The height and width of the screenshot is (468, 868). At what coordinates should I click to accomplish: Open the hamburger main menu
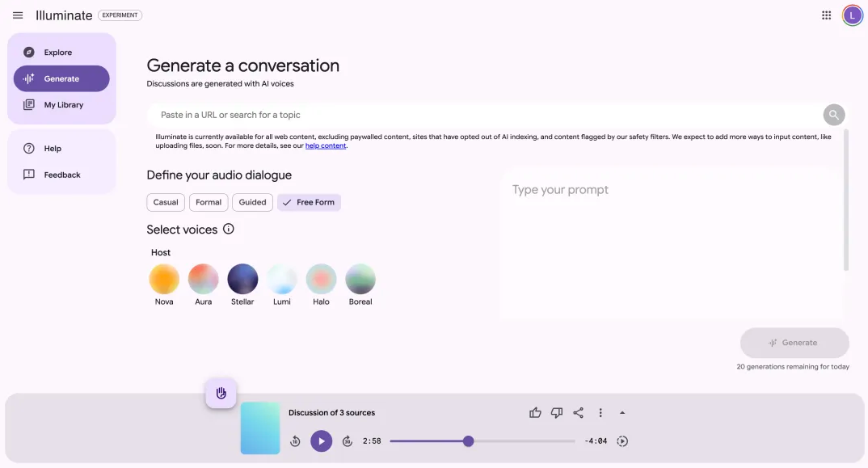(x=18, y=15)
